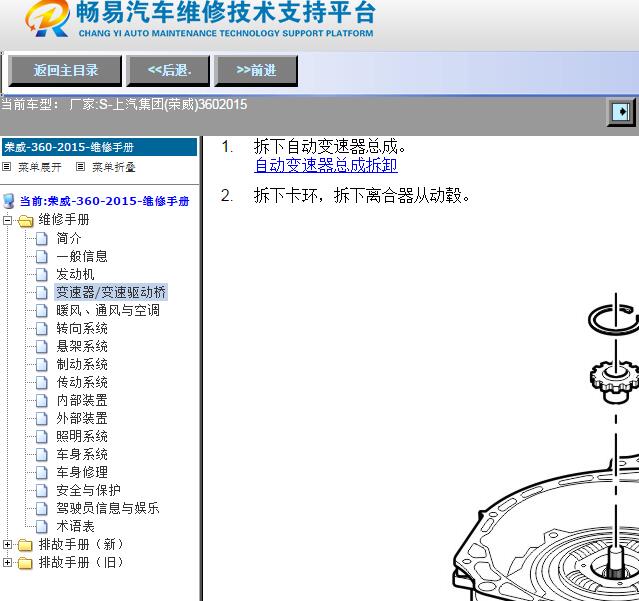The image size is (639, 601).
Task: Click 菜单展开 to expand all menus
Action: click(x=40, y=167)
